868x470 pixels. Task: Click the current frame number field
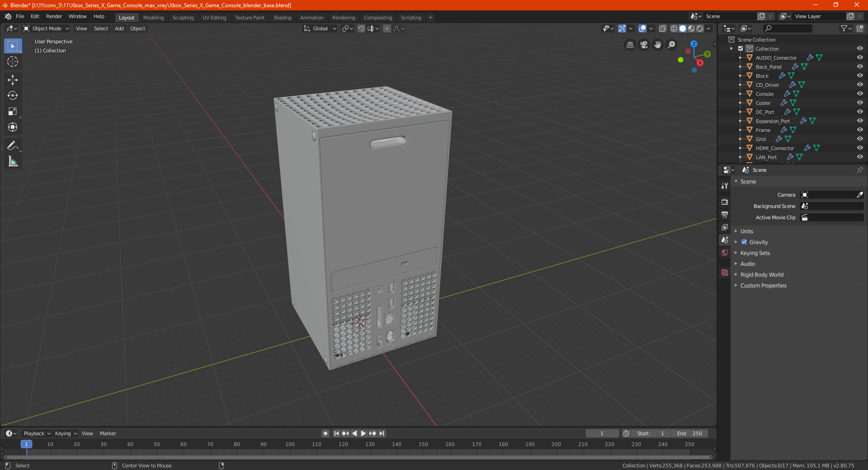pyautogui.click(x=602, y=433)
